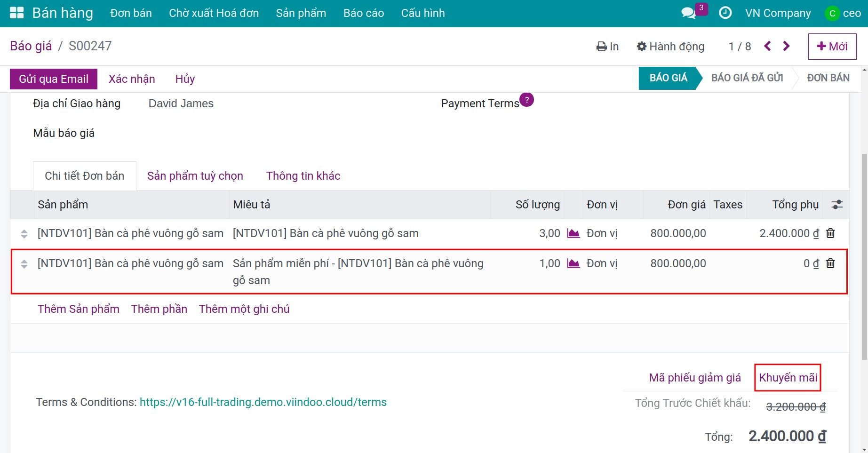The image size is (868, 453).
Task: Switch to Sản phẩm tuỳ chọn tab
Action: 195,176
